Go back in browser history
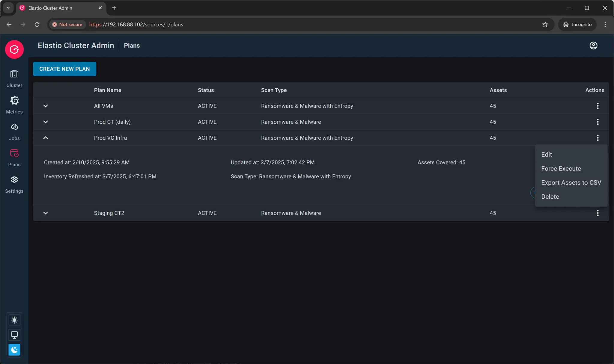This screenshot has height=364, width=614. pos(9,25)
